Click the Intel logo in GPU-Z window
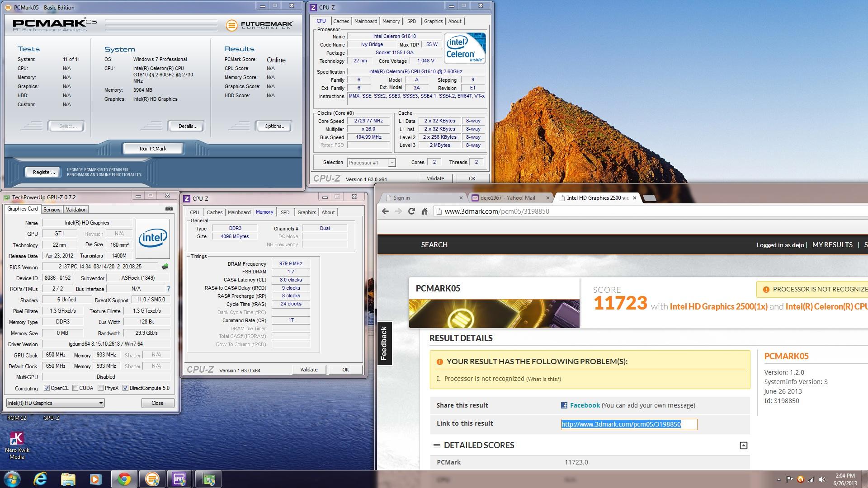 coord(153,238)
